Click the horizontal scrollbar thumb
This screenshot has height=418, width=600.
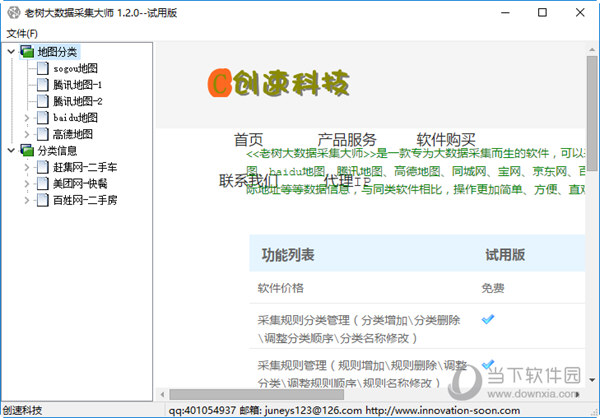(x=256, y=394)
